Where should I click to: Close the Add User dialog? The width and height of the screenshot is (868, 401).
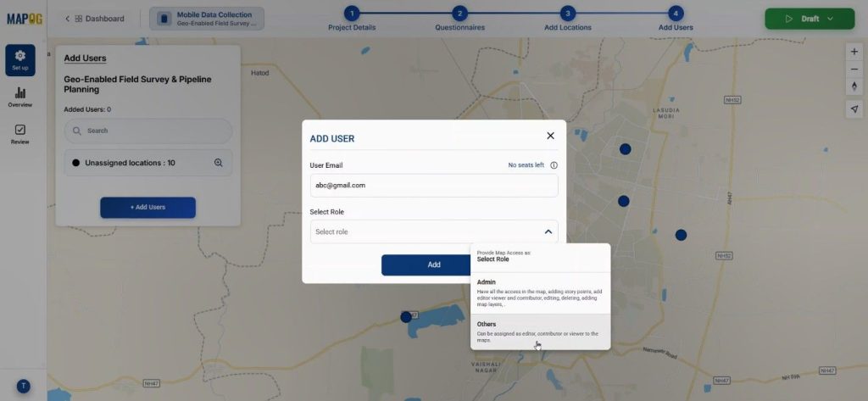550,136
